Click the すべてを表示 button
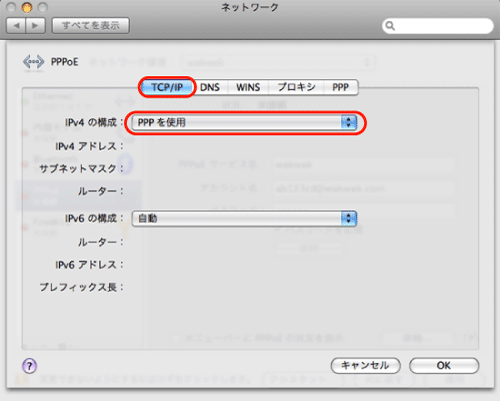Viewport: 500px width, 401px height. [x=91, y=26]
